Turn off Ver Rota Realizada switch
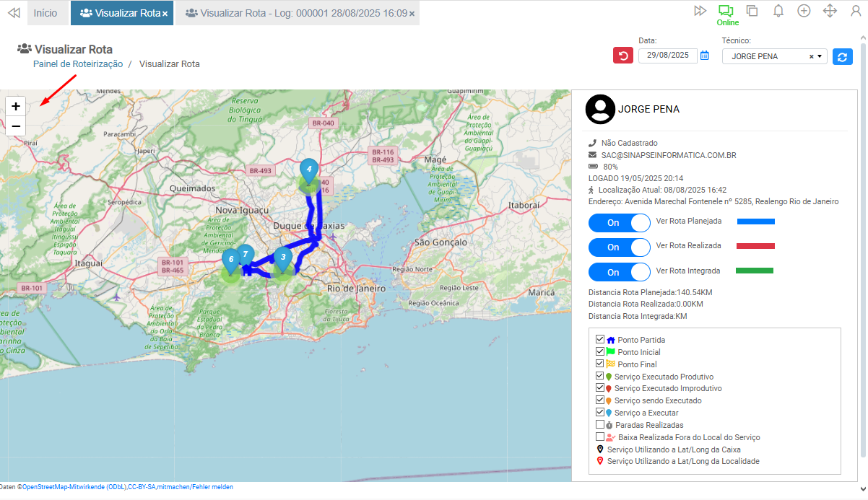This screenshot has width=868, height=500. (620, 247)
